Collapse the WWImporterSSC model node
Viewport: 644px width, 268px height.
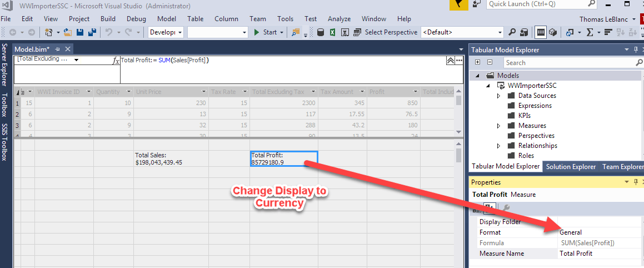pos(488,86)
